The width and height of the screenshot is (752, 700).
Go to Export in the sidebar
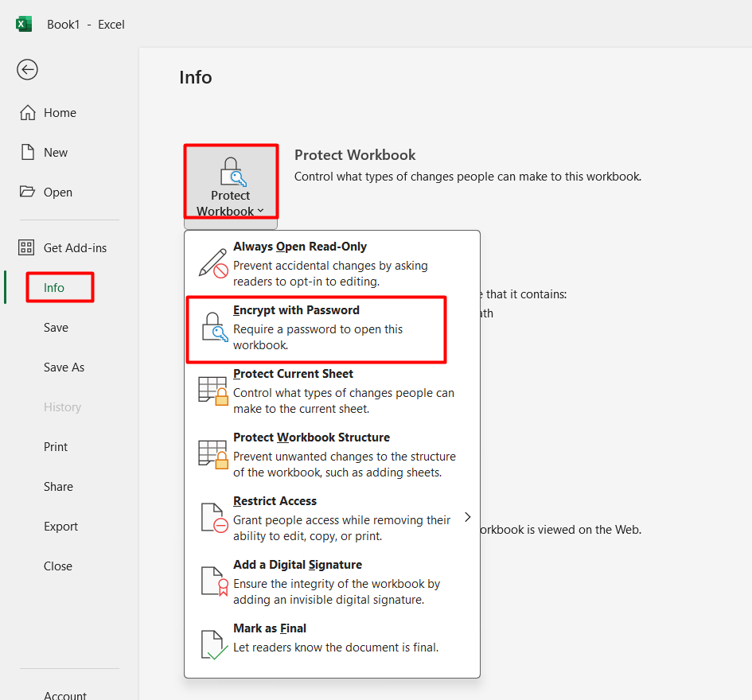coord(60,527)
